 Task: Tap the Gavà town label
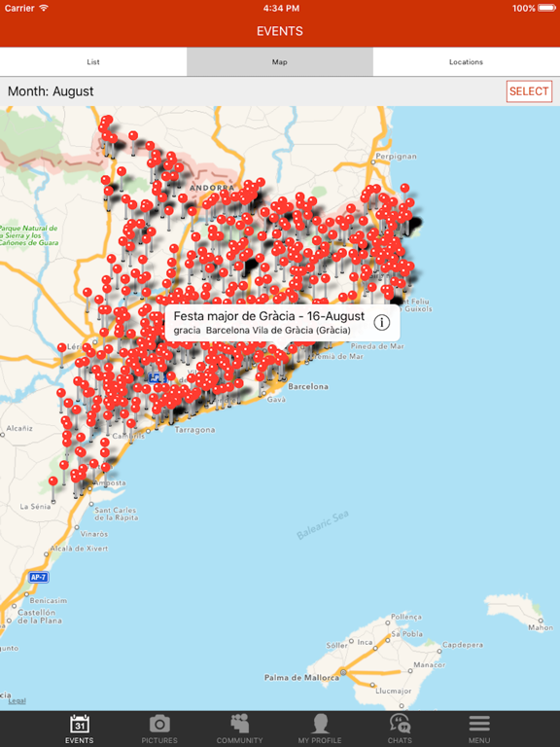pyautogui.click(x=276, y=399)
